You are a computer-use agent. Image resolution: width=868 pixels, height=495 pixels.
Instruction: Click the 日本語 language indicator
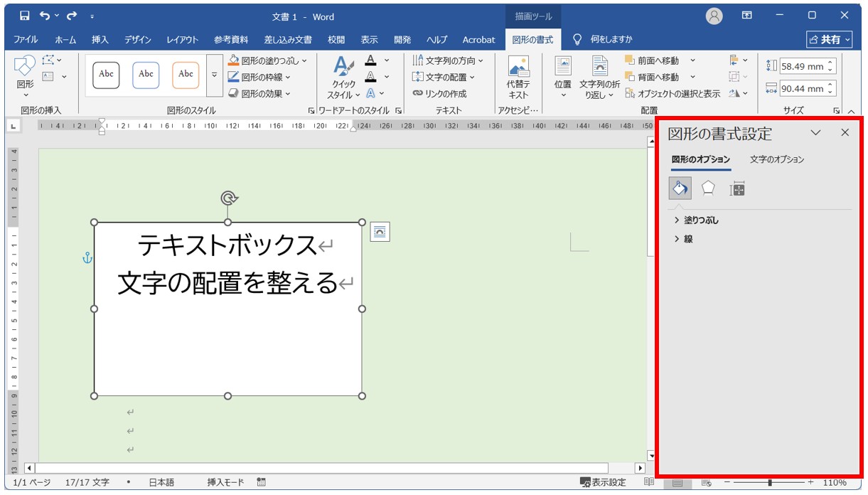161,482
